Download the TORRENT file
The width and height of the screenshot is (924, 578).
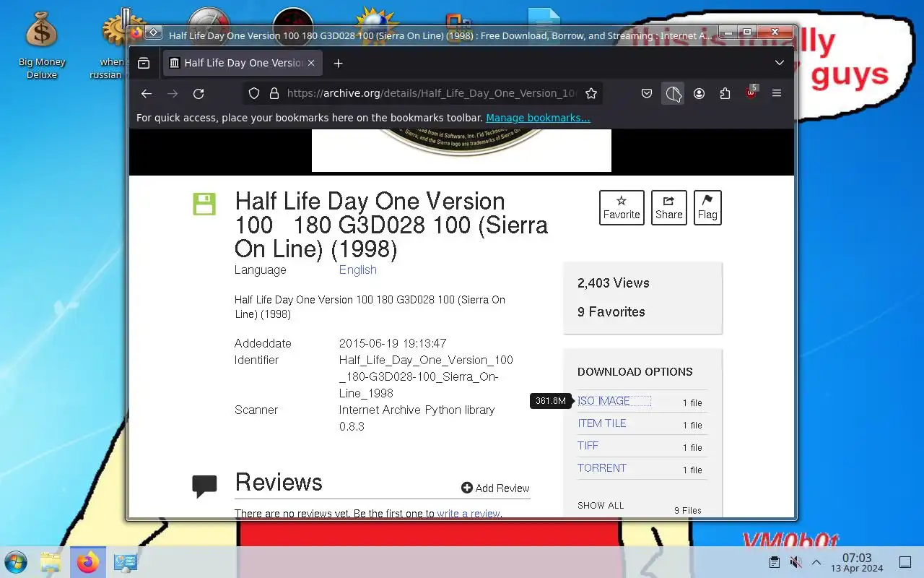(x=602, y=468)
